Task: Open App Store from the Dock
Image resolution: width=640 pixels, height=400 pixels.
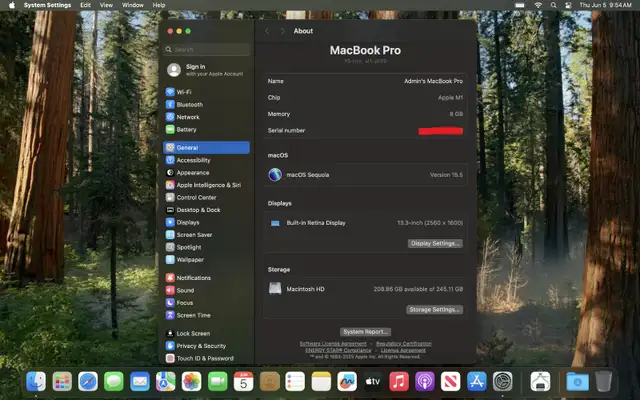Action: point(477,382)
